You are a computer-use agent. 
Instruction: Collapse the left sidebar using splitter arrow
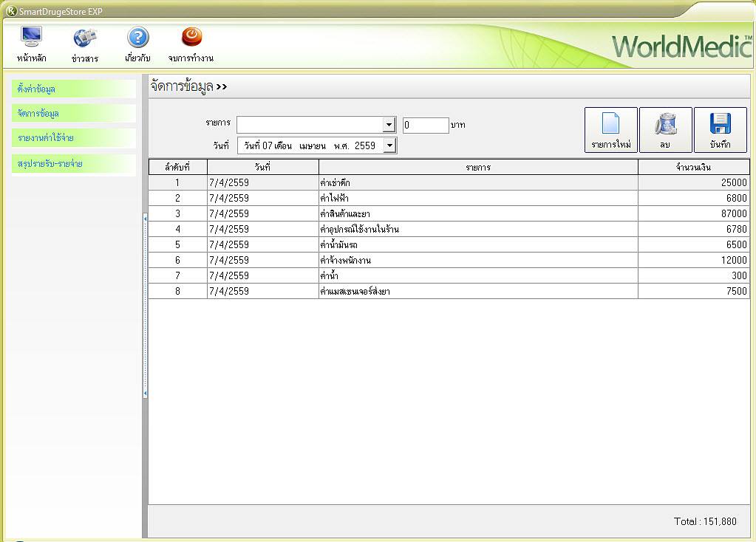click(145, 219)
